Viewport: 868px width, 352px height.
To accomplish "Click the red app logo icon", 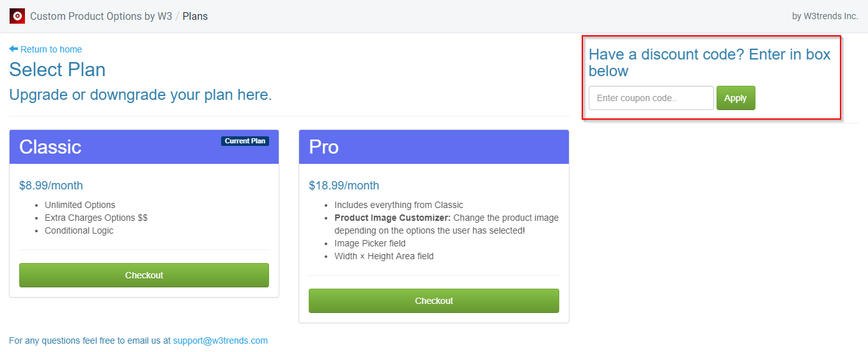I will coord(17,16).
